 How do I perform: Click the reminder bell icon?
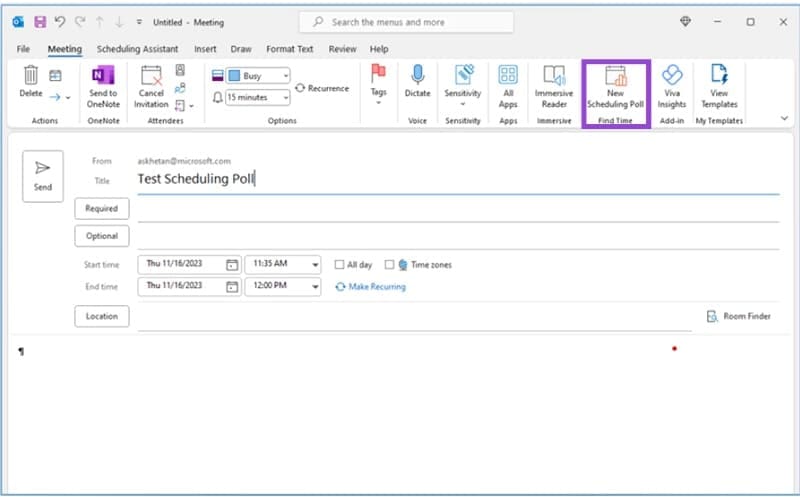coord(217,97)
